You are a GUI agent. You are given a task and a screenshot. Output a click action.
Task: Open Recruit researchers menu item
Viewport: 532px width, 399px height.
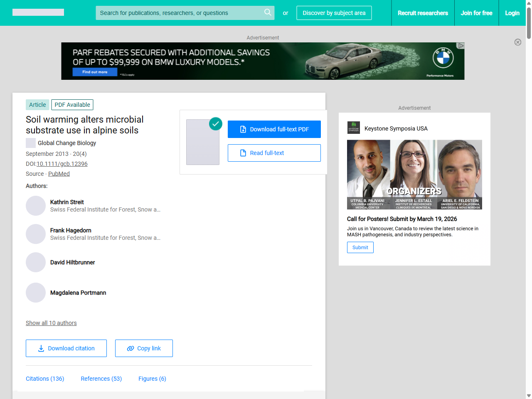click(x=423, y=13)
